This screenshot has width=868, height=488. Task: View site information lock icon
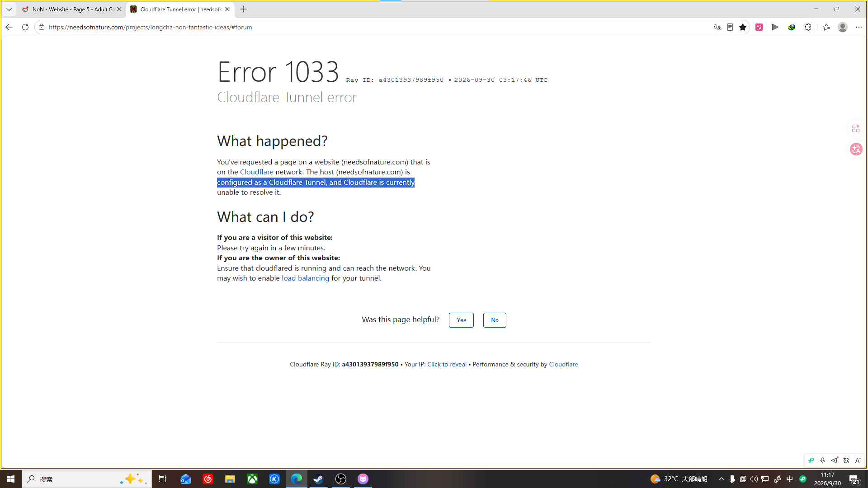42,27
